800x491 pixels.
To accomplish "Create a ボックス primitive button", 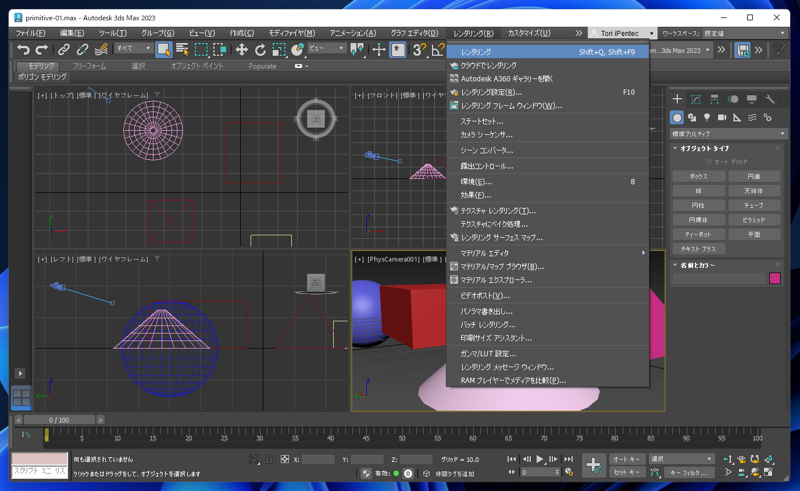I will pyautogui.click(x=698, y=176).
